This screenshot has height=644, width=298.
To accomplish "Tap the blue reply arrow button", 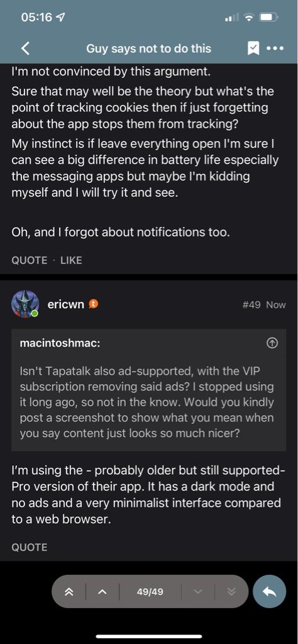I will coord(269,591).
